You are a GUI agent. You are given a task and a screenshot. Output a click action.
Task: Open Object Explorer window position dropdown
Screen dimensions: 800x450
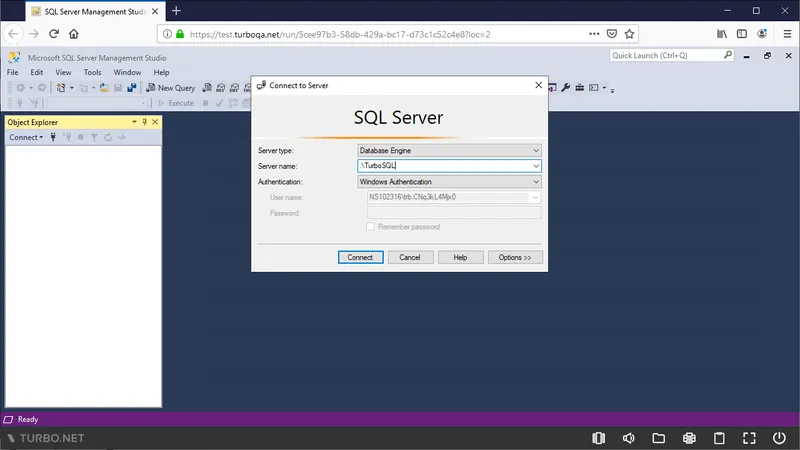click(x=134, y=122)
